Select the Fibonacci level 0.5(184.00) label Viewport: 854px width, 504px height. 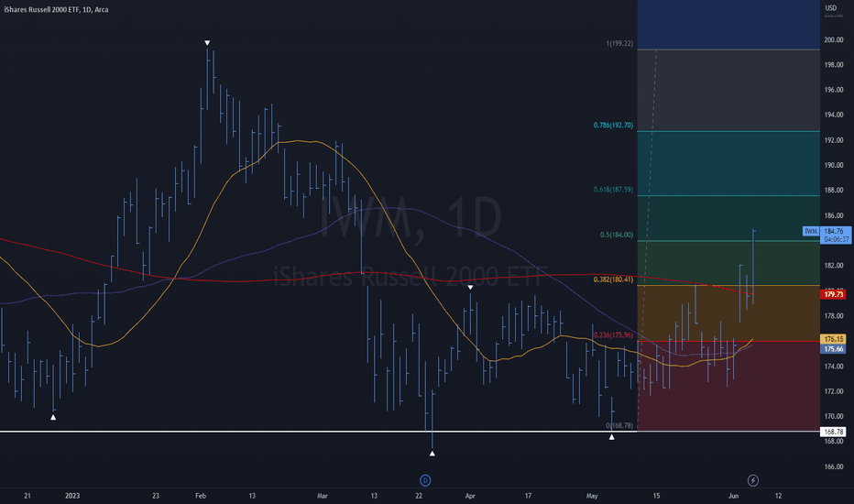click(617, 235)
